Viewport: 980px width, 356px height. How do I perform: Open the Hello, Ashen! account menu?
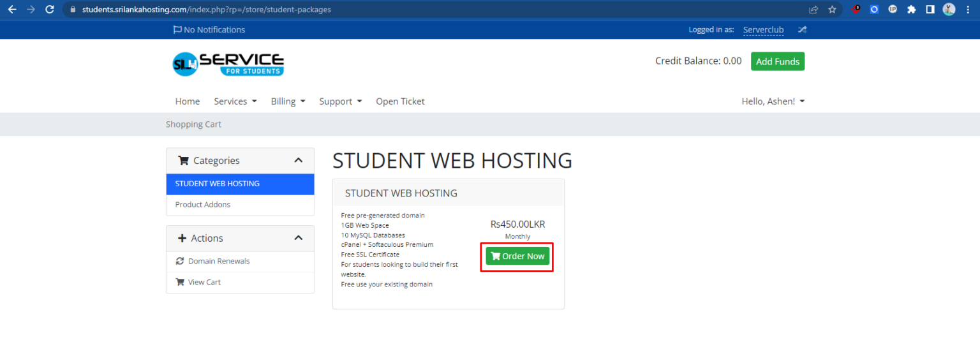pos(773,101)
